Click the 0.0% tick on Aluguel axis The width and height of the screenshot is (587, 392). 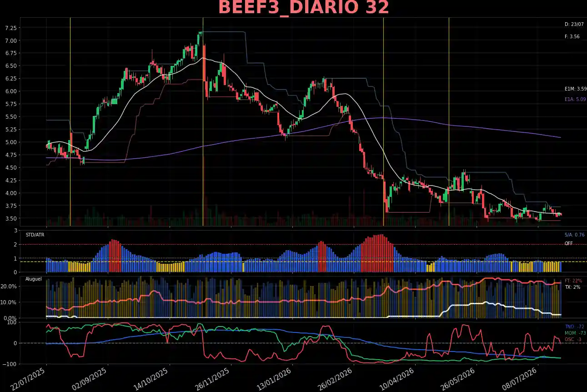(11, 318)
